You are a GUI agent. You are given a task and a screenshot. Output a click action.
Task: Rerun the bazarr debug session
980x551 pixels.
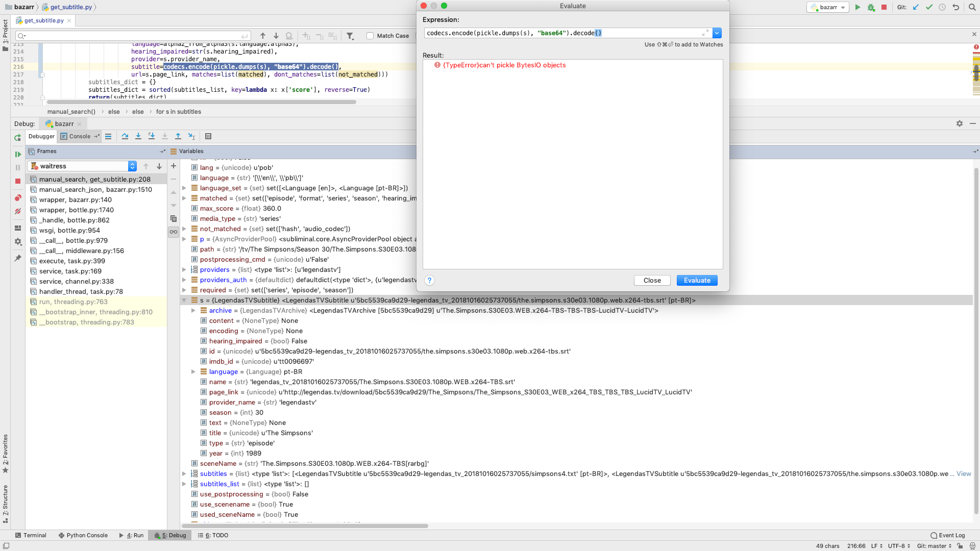coord(18,138)
